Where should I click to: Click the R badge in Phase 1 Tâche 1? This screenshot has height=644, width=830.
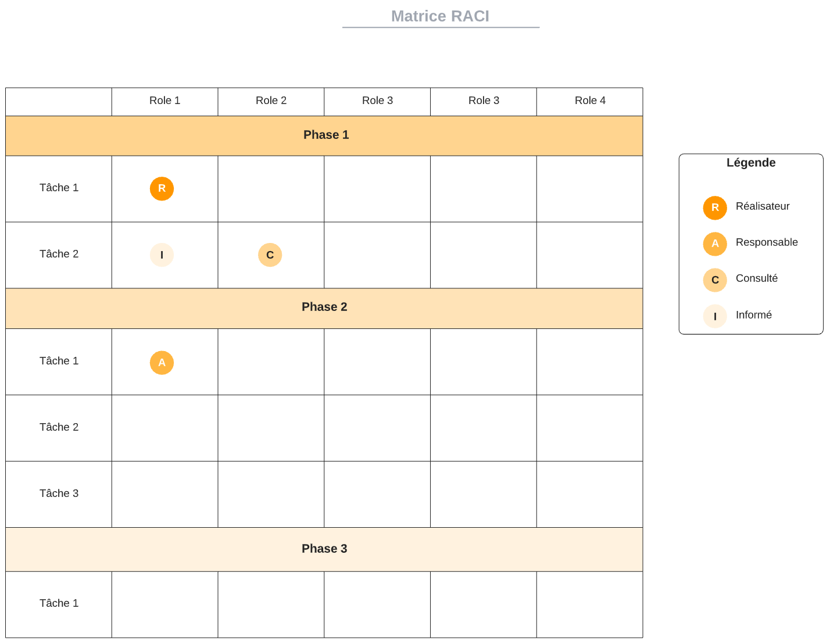click(x=162, y=188)
